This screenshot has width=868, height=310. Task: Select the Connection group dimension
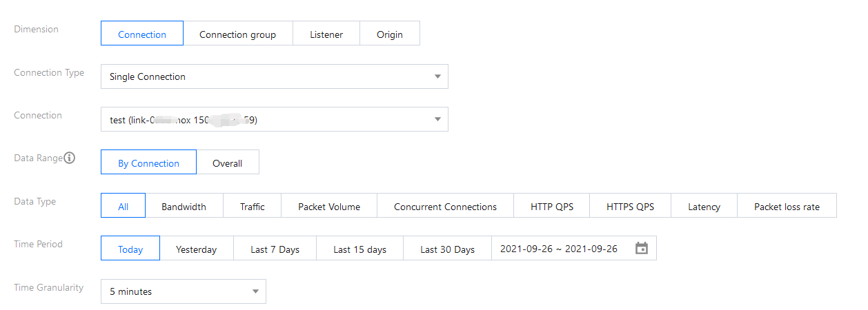[237, 34]
